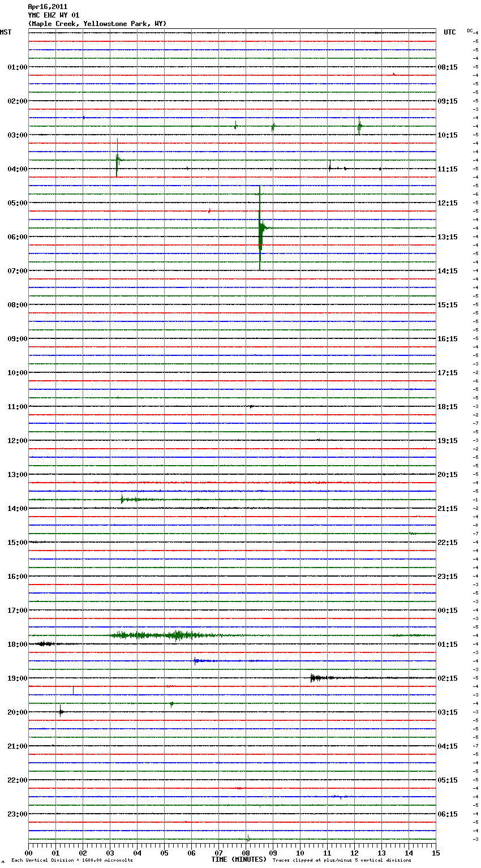This screenshot has height=868, width=481.
Task: Click the "12" minute tick label on bottom axis
Action: click(x=355, y=853)
